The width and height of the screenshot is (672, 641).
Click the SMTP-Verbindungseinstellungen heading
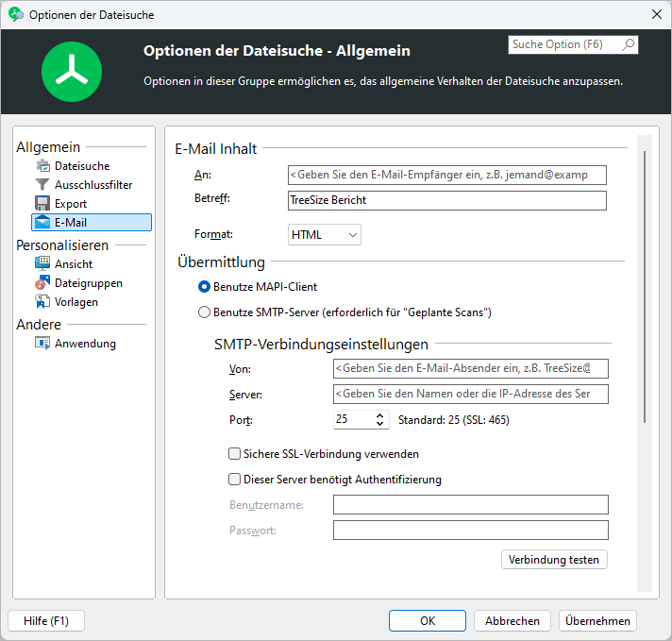point(321,344)
